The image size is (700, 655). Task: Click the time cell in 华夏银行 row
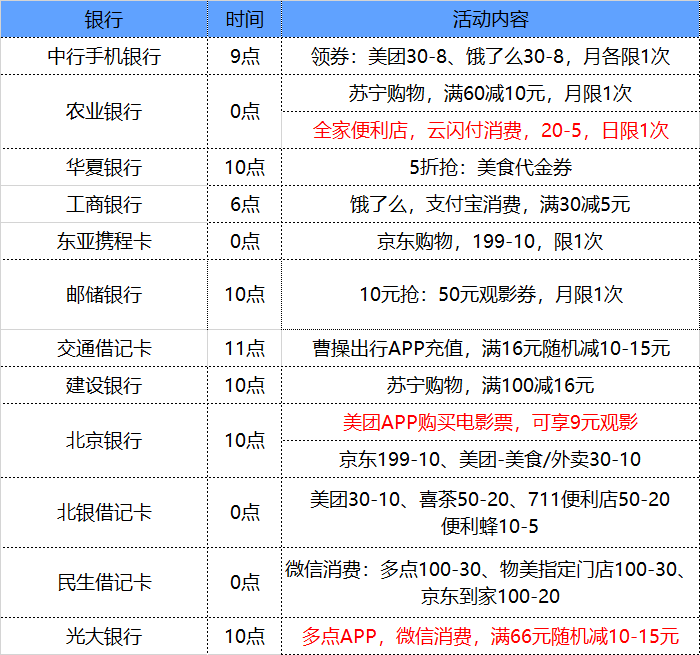click(x=245, y=167)
